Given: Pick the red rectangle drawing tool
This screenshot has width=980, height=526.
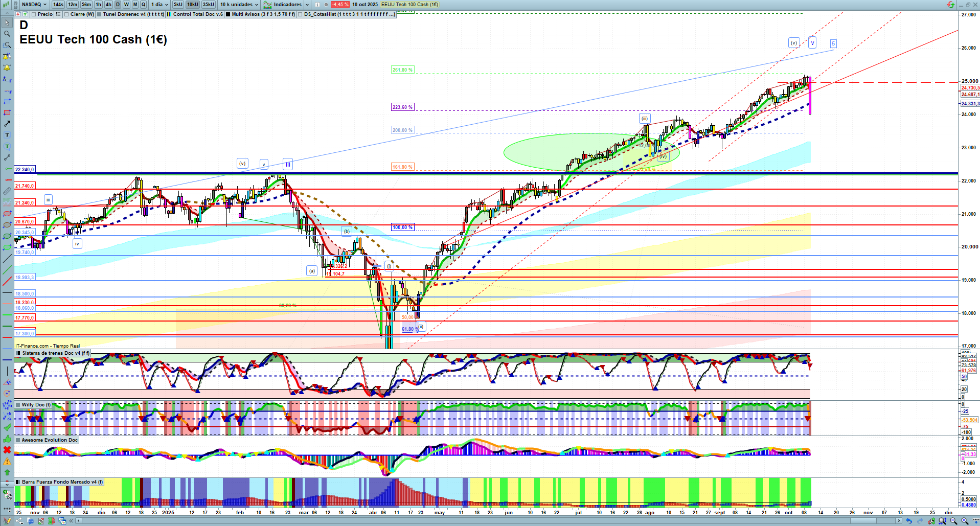Looking at the screenshot, I should (x=7, y=112).
